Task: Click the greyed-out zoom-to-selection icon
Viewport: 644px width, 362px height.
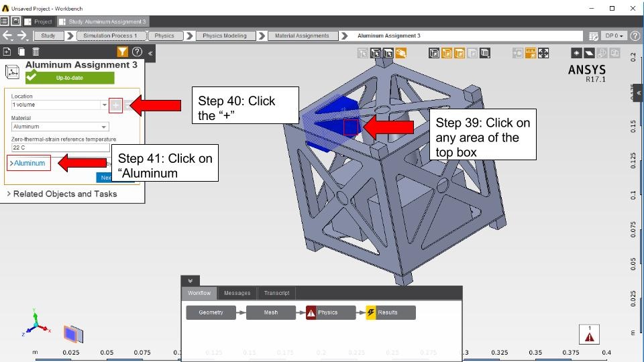Action: [x=517, y=53]
